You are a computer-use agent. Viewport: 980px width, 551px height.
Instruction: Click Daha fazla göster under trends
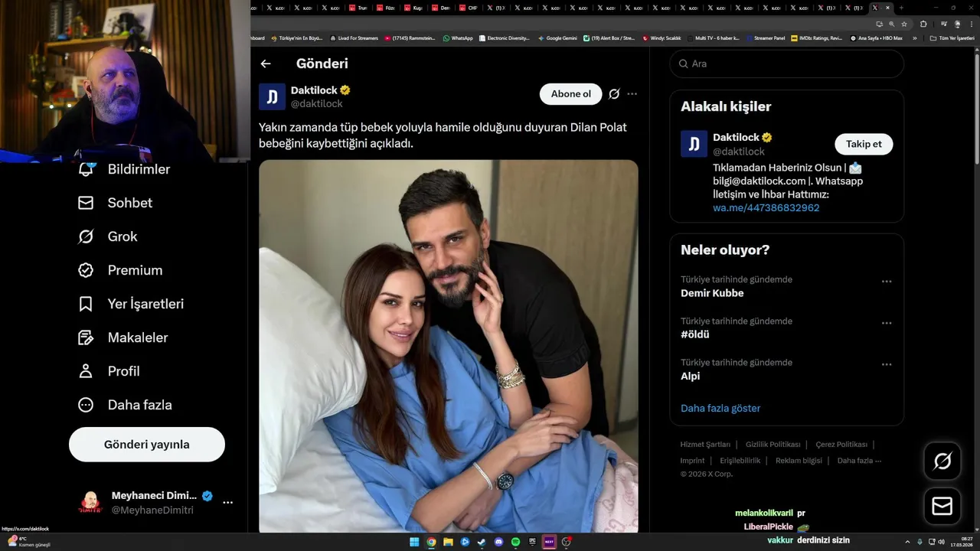coord(720,409)
